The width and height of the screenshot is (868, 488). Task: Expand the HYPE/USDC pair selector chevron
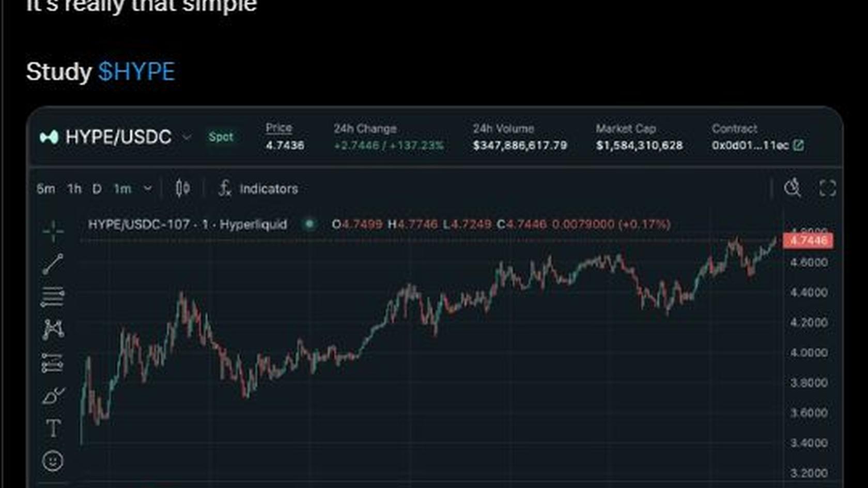(x=187, y=138)
